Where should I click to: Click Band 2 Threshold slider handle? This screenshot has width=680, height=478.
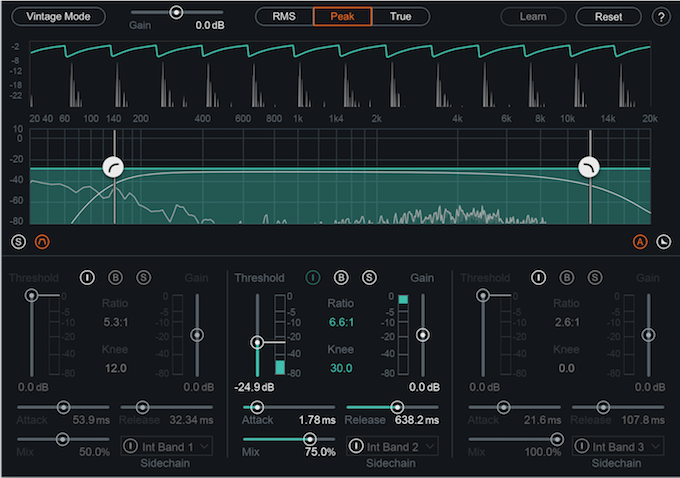pyautogui.click(x=257, y=343)
